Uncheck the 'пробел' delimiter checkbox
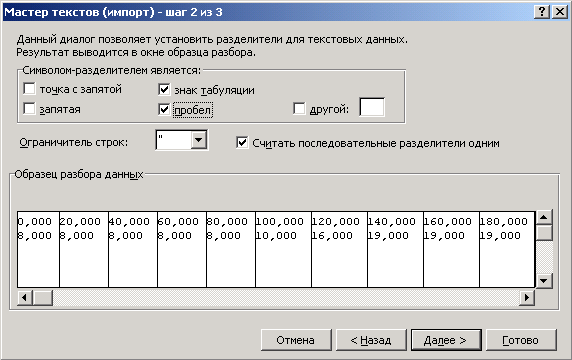572x360 pixels. click(164, 109)
